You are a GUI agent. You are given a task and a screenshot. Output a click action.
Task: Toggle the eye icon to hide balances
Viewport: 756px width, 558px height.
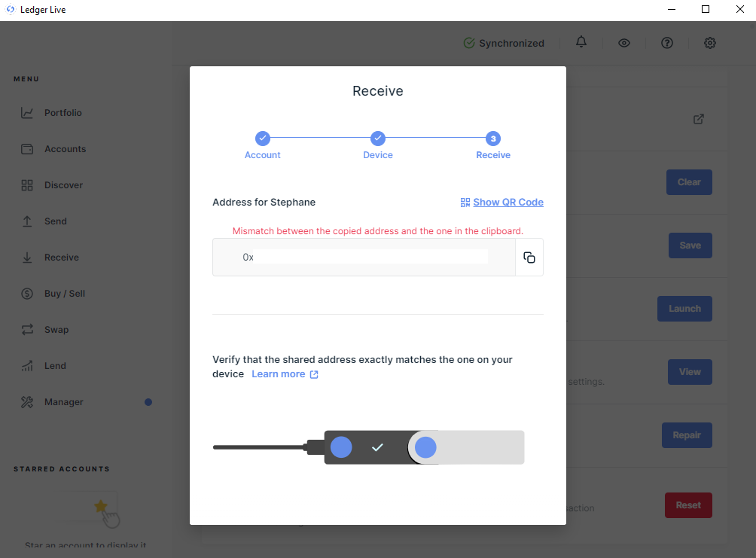coord(623,43)
